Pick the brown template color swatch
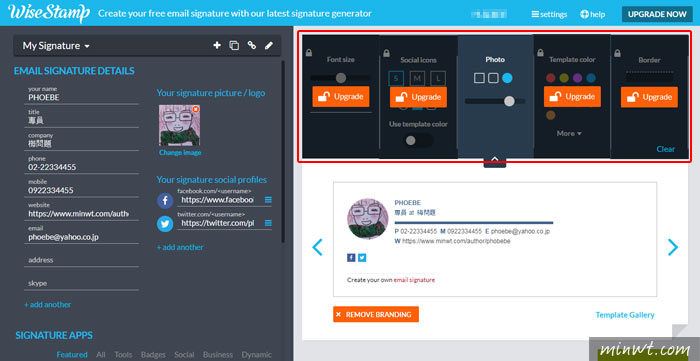 pos(550,115)
